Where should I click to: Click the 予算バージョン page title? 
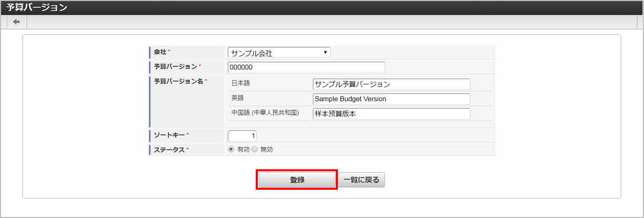click(36, 8)
